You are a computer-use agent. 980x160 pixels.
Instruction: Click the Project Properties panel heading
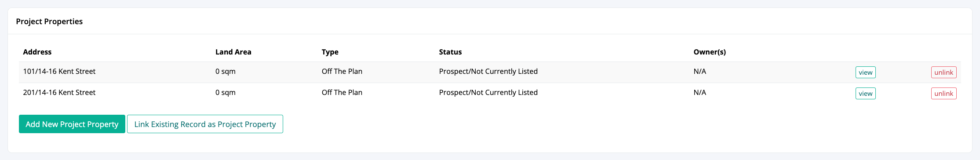pyautogui.click(x=49, y=22)
